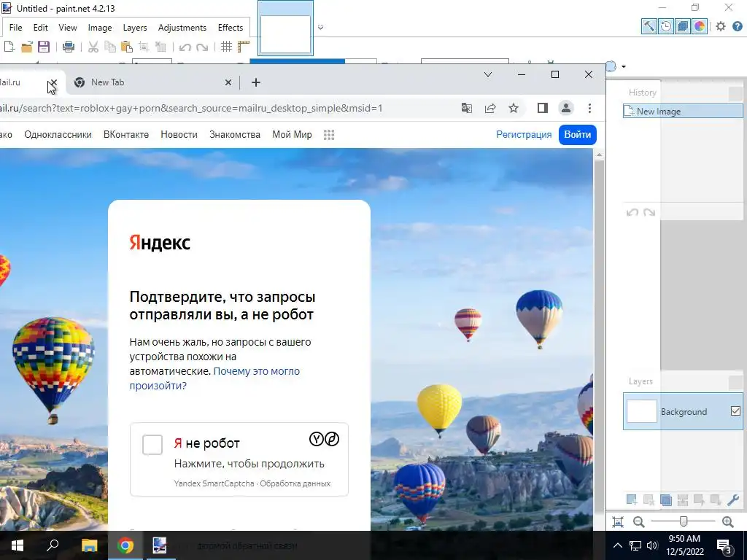Screen dimensions: 747x560
Task: Click the Share page icon
Action: 490,108
